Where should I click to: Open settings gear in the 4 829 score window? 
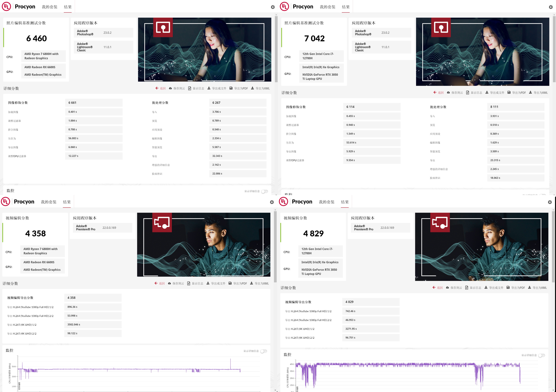pyautogui.click(x=550, y=202)
